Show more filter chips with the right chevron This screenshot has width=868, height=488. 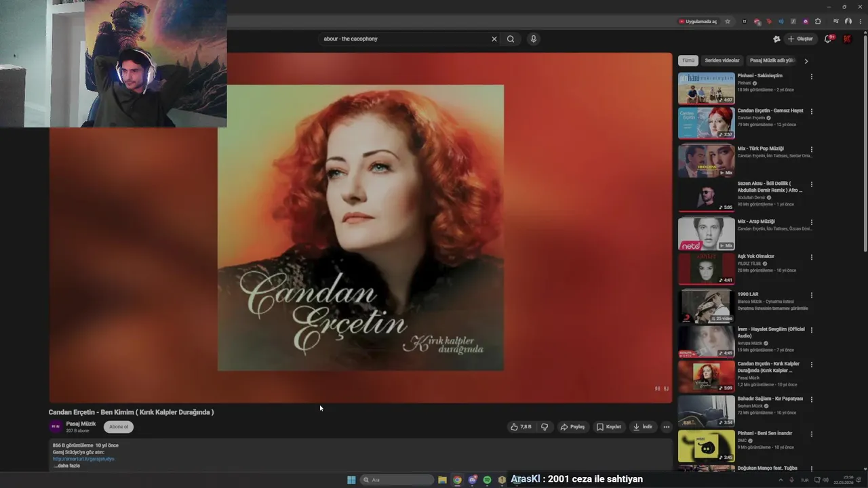pos(806,61)
